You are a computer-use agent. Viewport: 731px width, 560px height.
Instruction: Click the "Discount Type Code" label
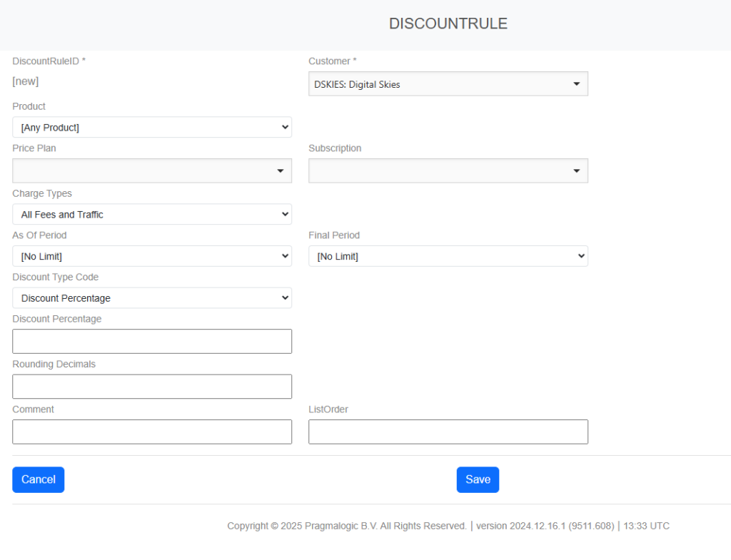coord(55,277)
